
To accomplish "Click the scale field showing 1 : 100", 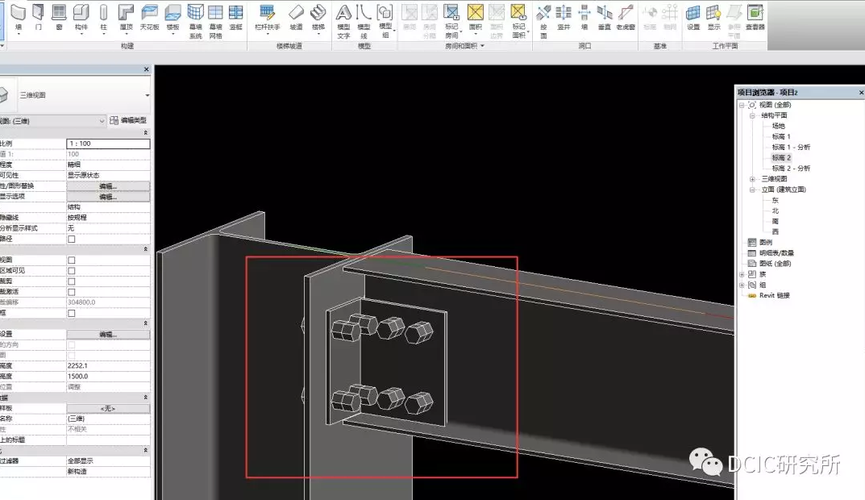I will 108,143.
